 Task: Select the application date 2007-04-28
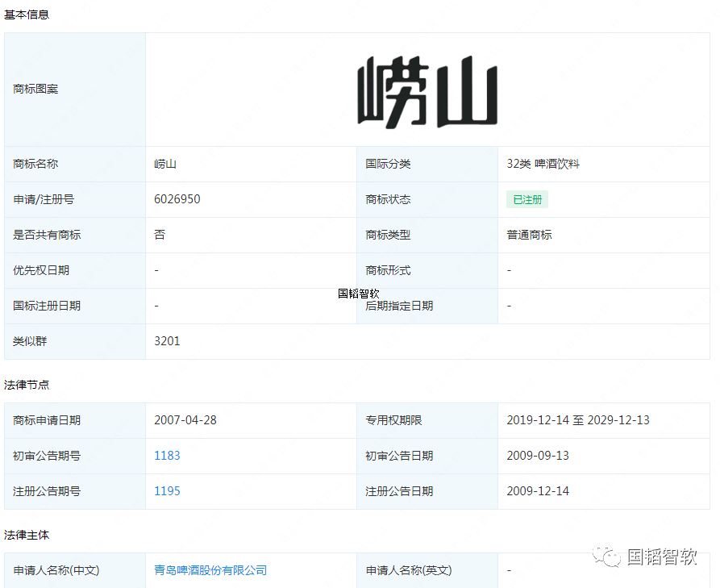pyautogui.click(x=185, y=420)
